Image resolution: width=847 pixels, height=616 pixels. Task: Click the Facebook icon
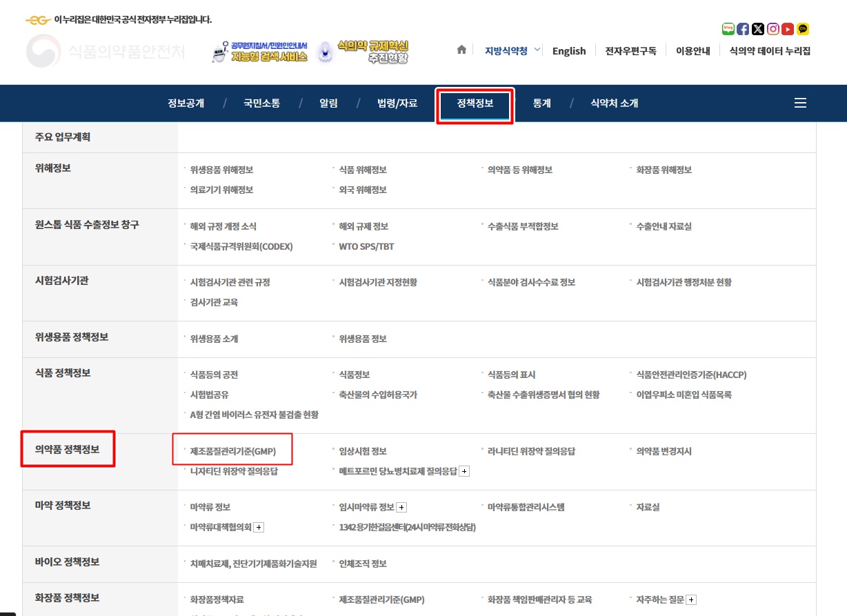coord(743,29)
